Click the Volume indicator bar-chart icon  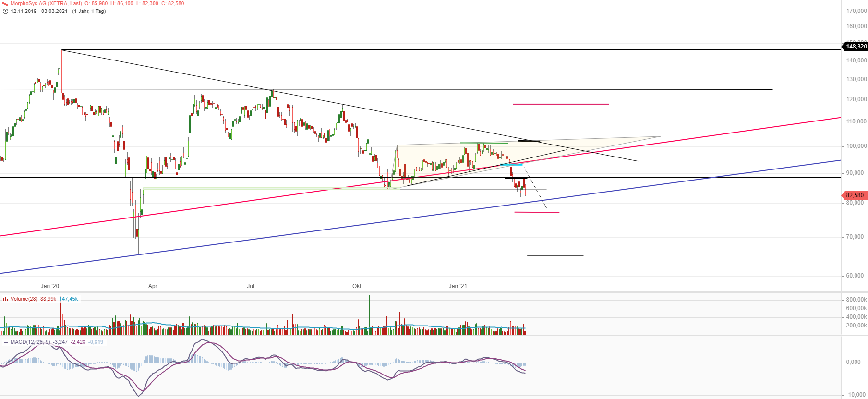pyautogui.click(x=5, y=299)
